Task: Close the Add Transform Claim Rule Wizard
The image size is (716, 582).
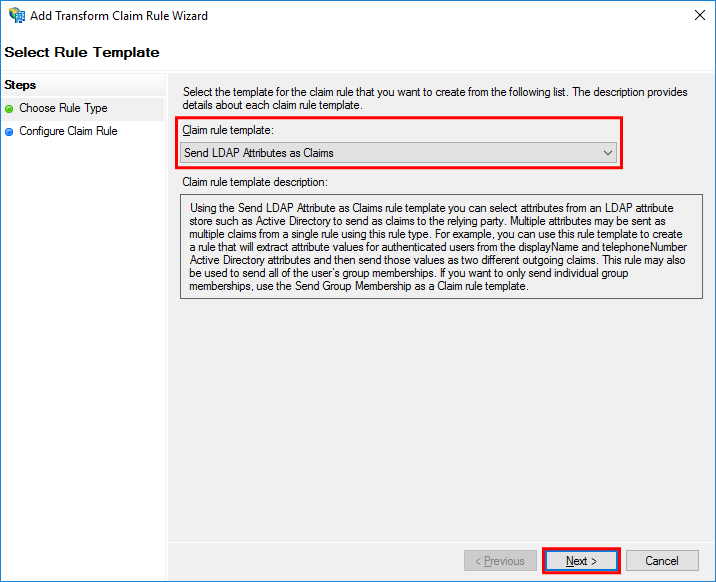Action: pos(700,15)
